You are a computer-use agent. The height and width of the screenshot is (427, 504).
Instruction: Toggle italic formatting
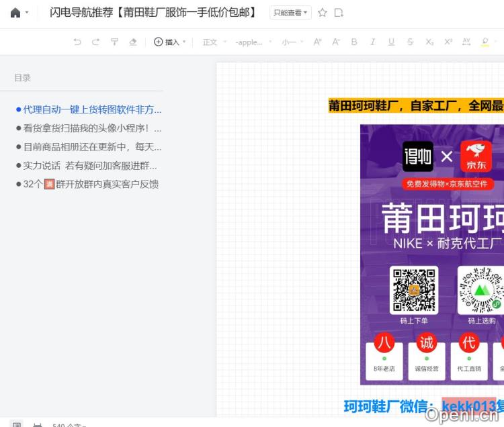(x=373, y=42)
